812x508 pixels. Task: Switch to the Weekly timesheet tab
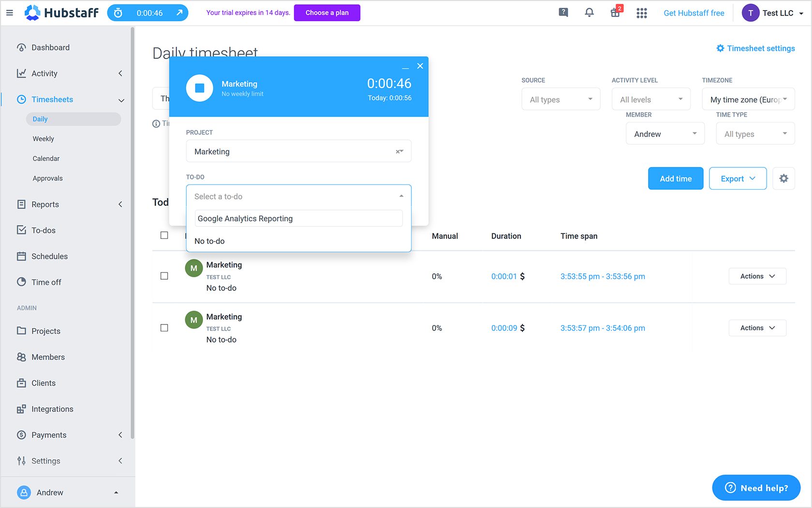(x=43, y=138)
